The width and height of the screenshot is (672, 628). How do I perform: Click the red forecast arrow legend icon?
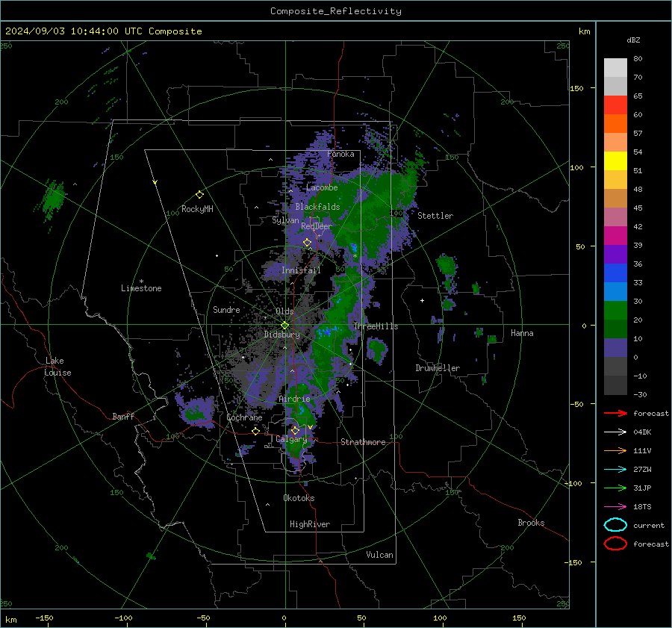click(x=615, y=413)
